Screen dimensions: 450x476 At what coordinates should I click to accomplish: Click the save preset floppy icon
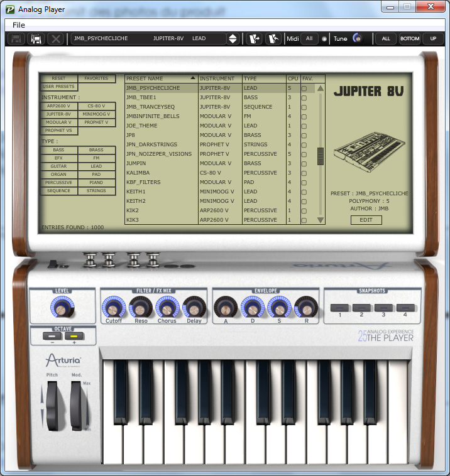[16, 39]
